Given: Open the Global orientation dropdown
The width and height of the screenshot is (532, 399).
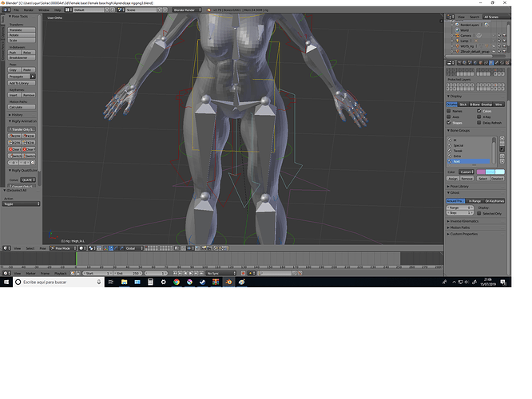Looking at the screenshot, I should [134, 248].
